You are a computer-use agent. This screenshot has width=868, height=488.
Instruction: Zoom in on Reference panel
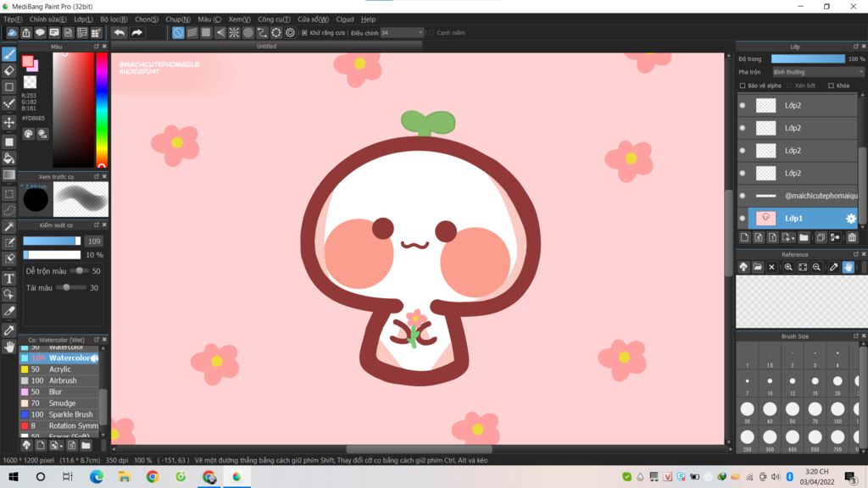coord(788,267)
